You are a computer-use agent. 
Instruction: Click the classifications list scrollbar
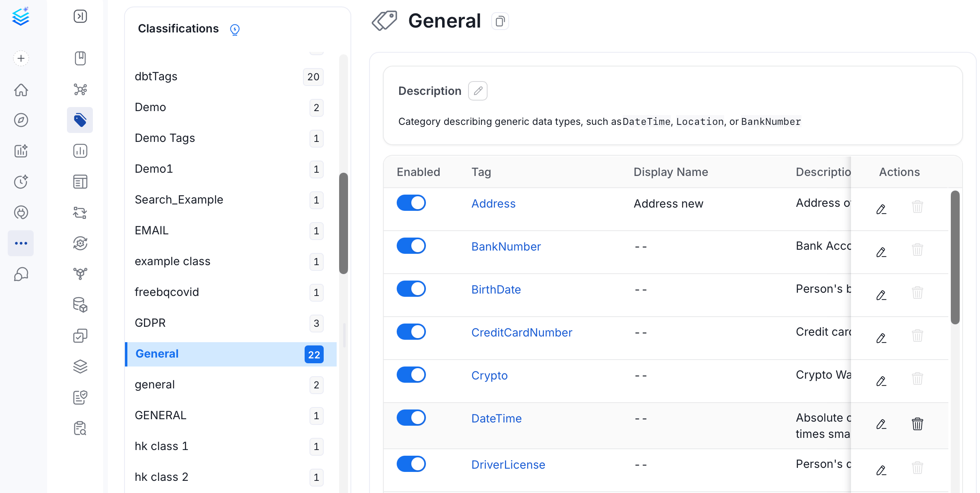[x=344, y=223]
